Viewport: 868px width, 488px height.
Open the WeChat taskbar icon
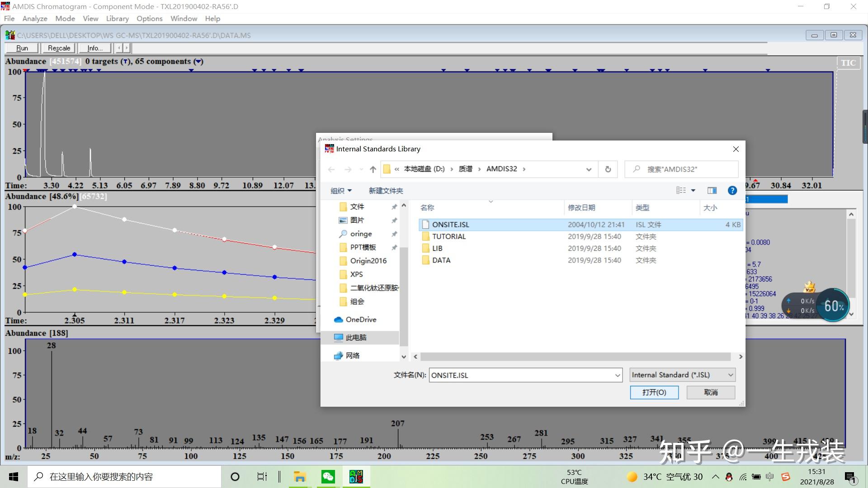[328, 477]
